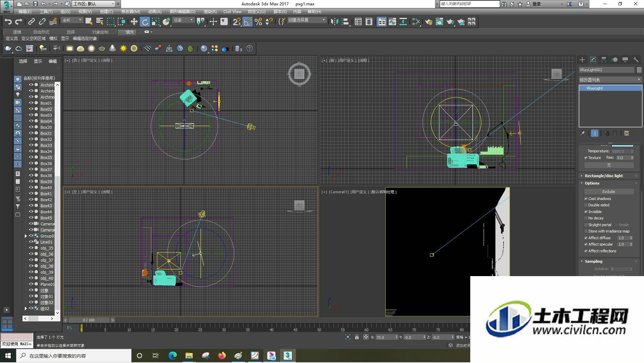Viewport: 644px width, 363px height.
Task: Click the light color swatch
Action: point(622,146)
